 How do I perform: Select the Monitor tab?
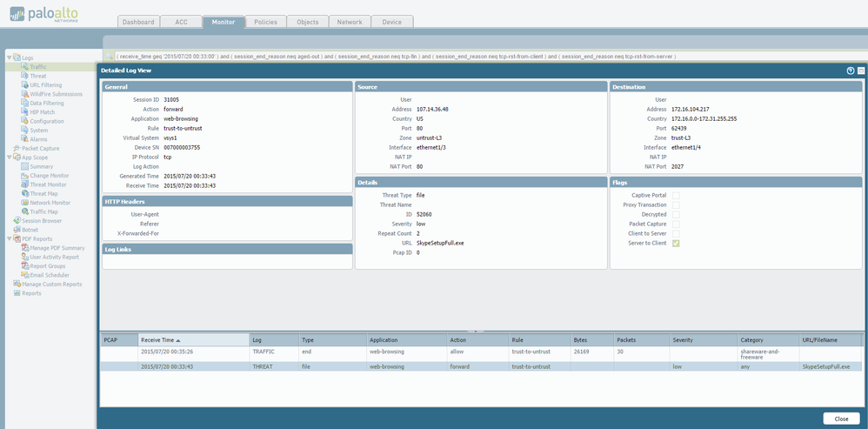pyautogui.click(x=224, y=22)
